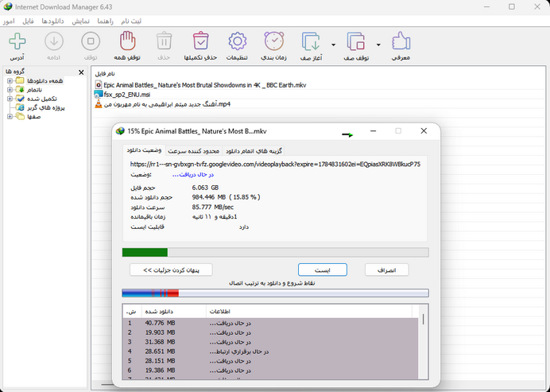Expand the All Downloads tree node
This screenshot has height=392, width=550.
pos(10,81)
